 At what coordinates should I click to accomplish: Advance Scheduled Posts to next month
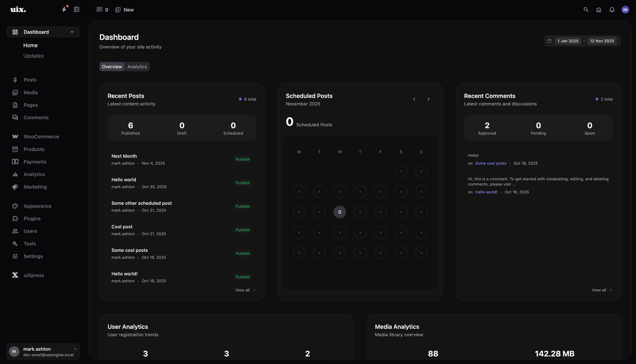pyautogui.click(x=428, y=99)
